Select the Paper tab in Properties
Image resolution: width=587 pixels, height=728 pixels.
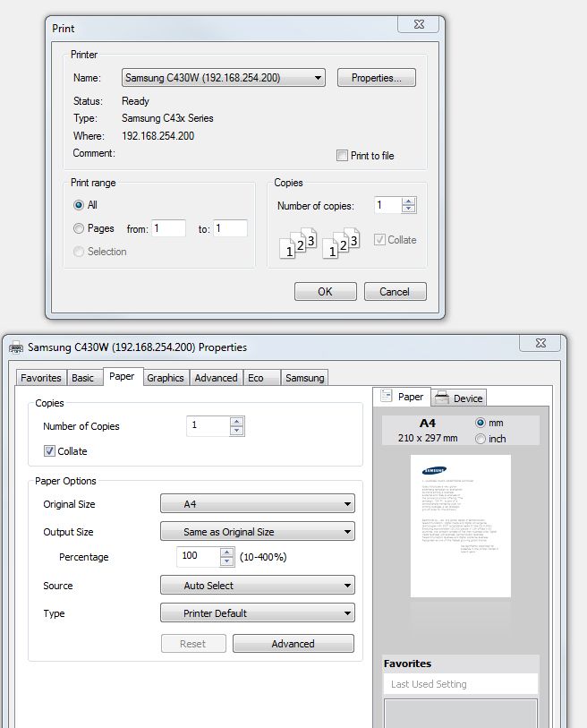point(122,376)
